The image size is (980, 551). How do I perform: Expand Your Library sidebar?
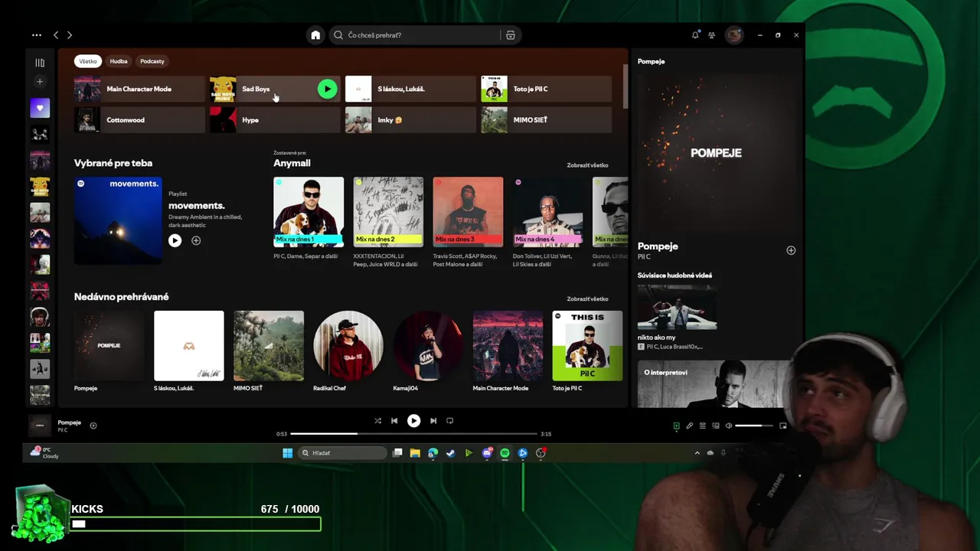(x=40, y=63)
